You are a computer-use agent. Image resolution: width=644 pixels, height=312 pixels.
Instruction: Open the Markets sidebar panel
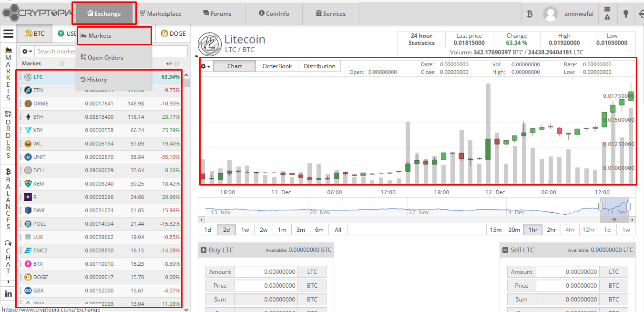pyautogui.click(x=8, y=73)
